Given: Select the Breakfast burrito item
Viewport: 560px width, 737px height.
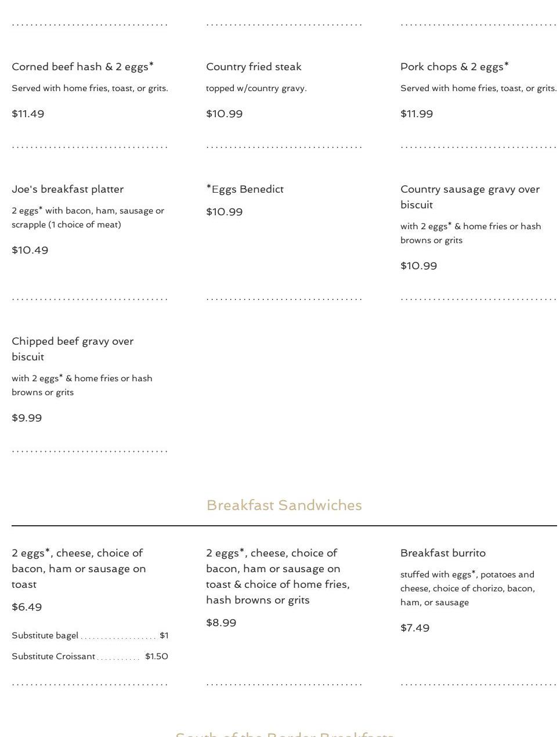Looking at the screenshot, I should tap(443, 553).
